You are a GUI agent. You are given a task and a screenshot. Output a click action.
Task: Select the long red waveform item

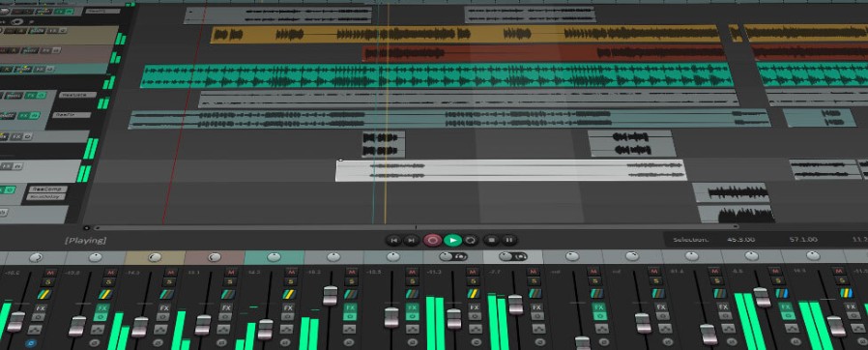coord(543,53)
